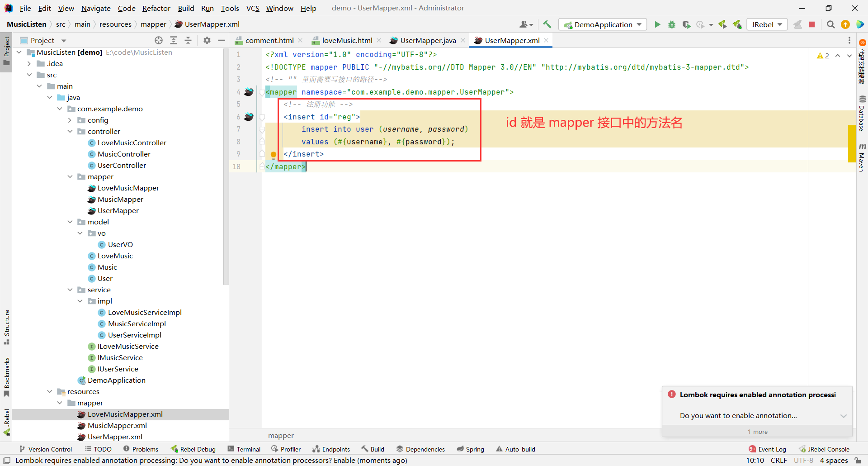Stop the running application
This screenshot has width=868, height=466.
812,24
